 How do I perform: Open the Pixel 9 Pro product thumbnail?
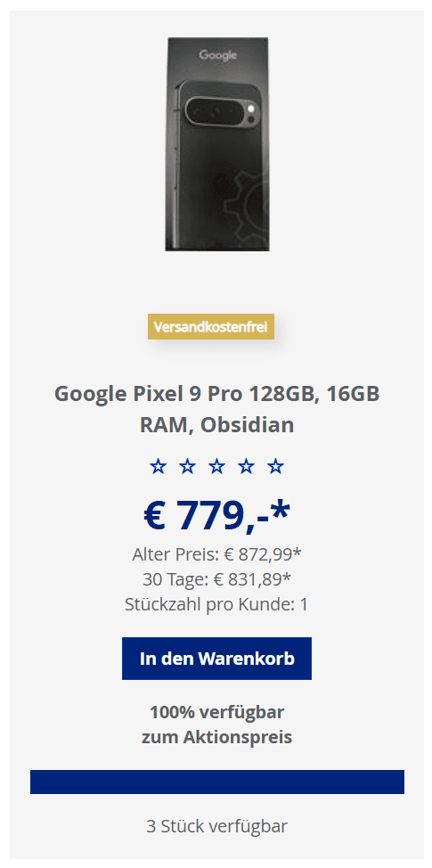(216, 144)
